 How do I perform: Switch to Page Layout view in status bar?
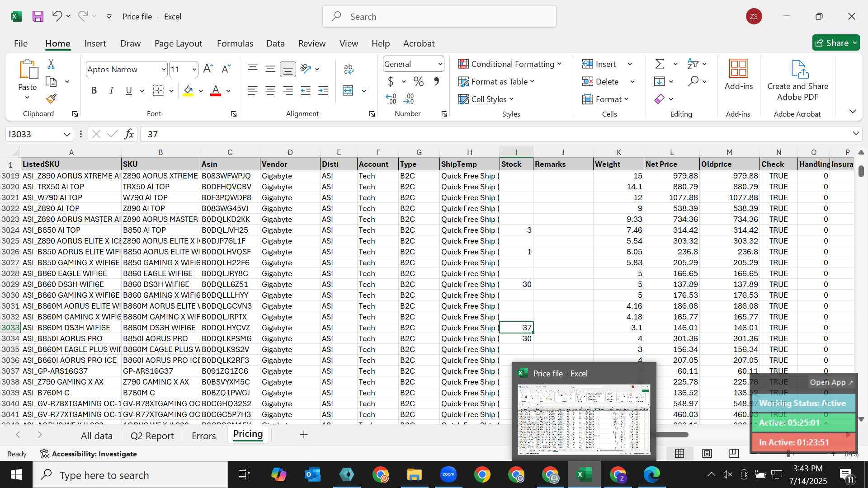707,453
